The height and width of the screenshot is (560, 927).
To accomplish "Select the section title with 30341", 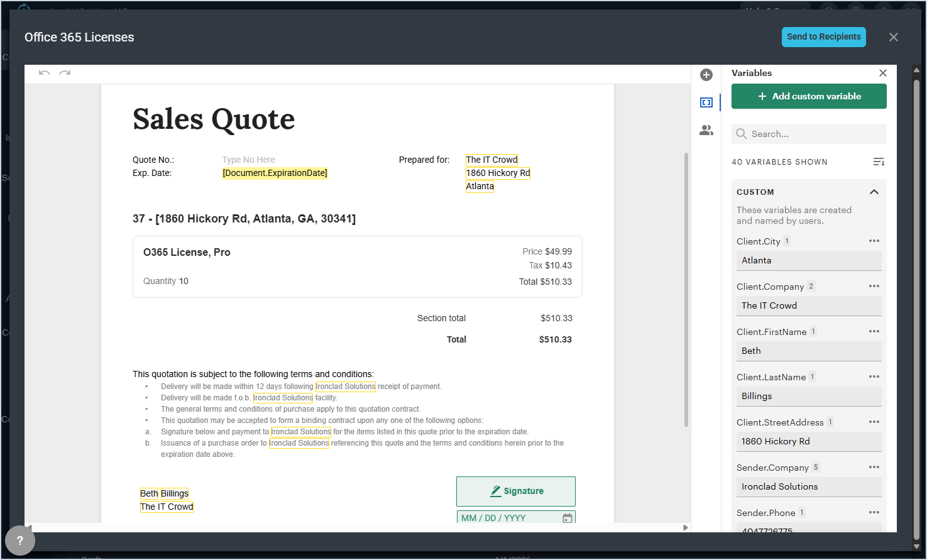I will [x=244, y=219].
